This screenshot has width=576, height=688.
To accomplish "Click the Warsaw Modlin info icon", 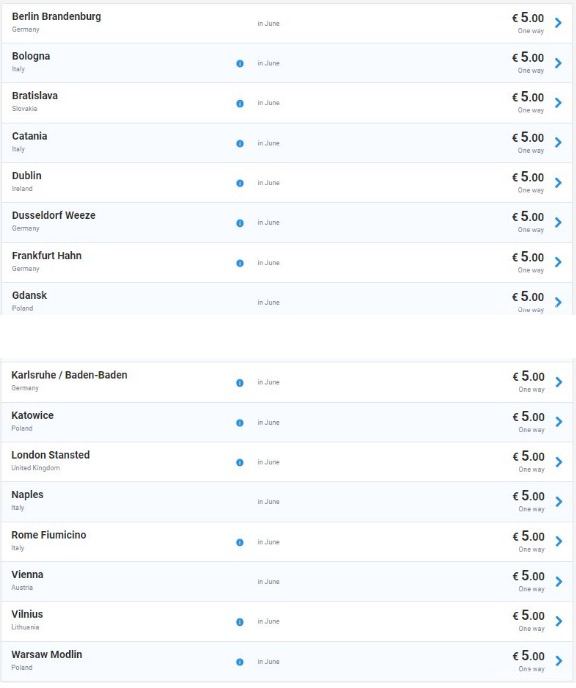I will 240,662.
